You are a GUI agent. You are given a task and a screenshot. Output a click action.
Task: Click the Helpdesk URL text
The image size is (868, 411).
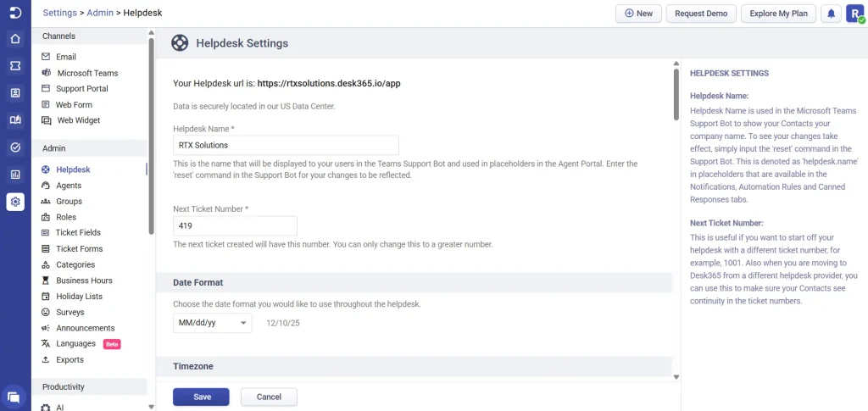329,84
